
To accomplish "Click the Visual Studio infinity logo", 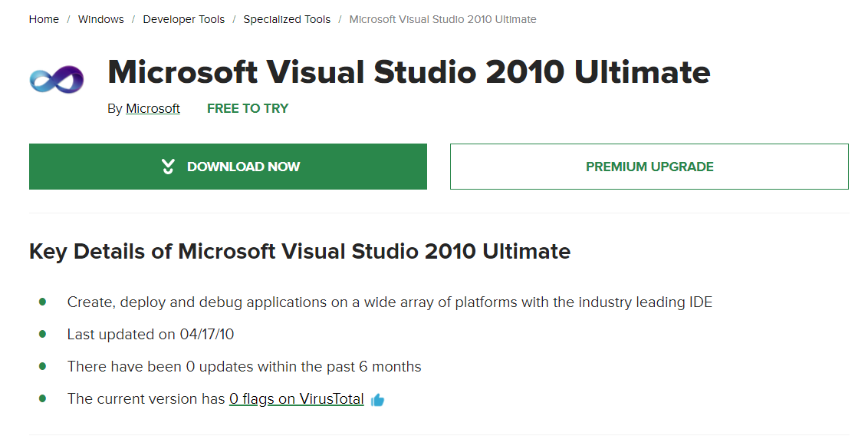I will pos(56,79).
